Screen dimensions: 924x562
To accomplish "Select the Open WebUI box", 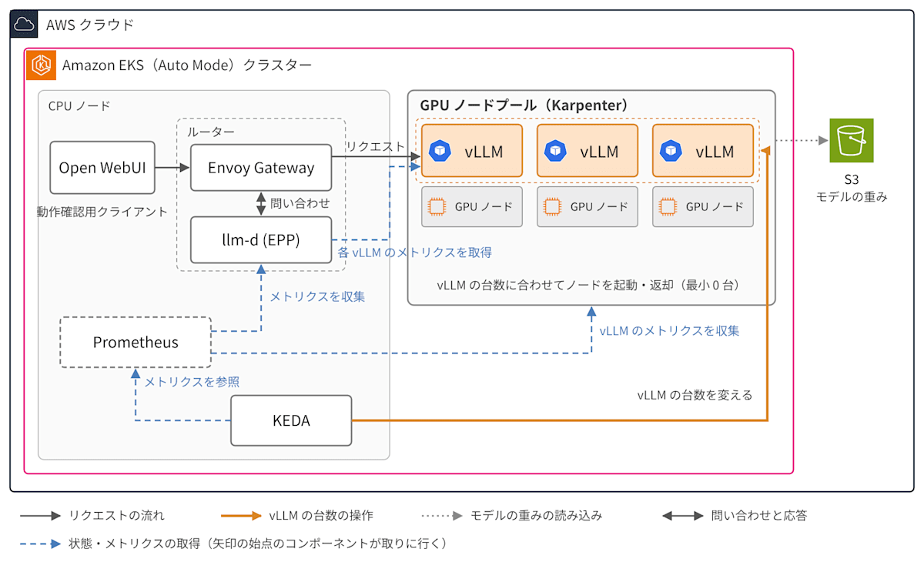I will point(102,168).
